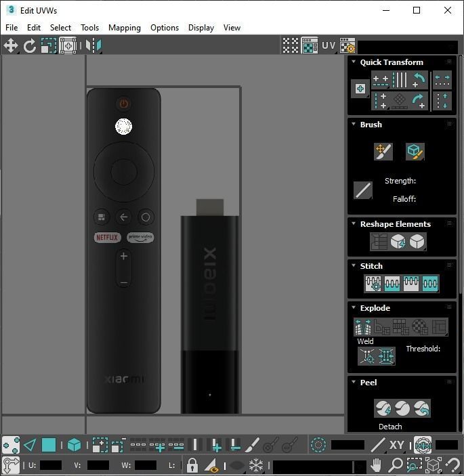Click Stitch Custom, the last stitch icon
Image resolution: width=464 pixels, height=476 pixels.
coord(430,284)
